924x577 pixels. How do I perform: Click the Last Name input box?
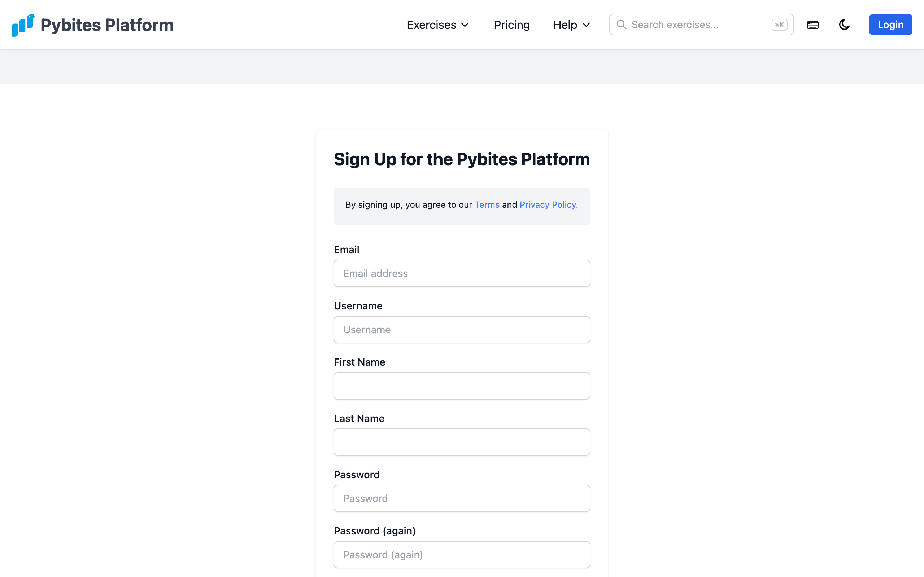[x=462, y=441]
